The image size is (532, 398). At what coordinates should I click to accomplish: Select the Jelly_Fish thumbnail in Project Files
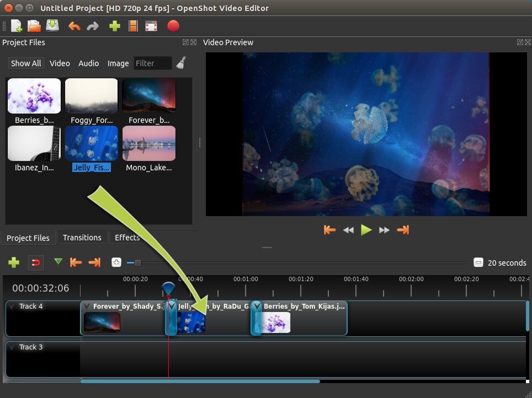[x=91, y=143]
